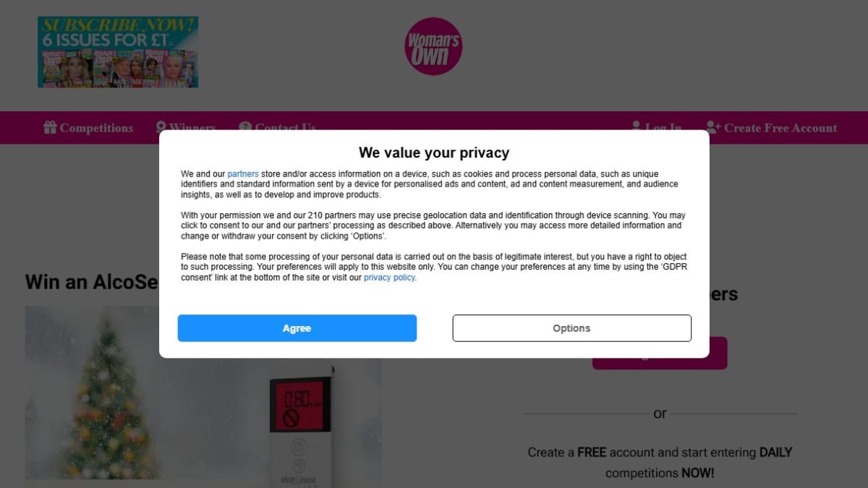Click the person icon beside Log In

point(637,126)
